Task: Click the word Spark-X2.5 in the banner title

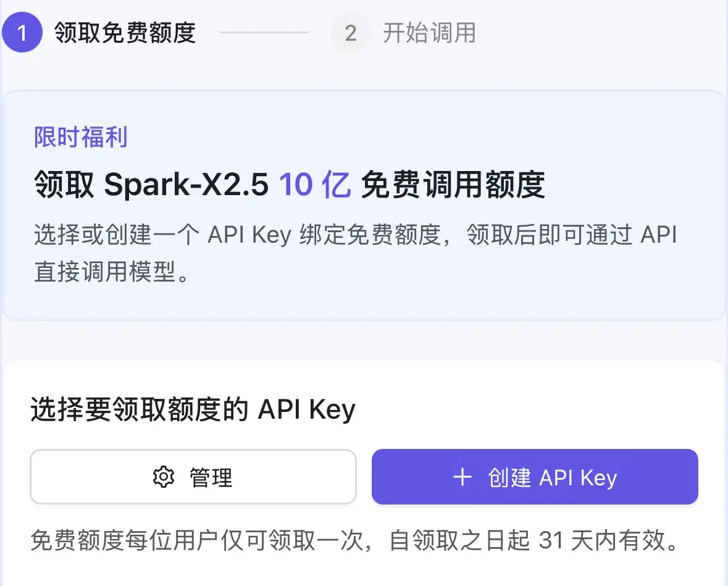Action: coord(186,185)
